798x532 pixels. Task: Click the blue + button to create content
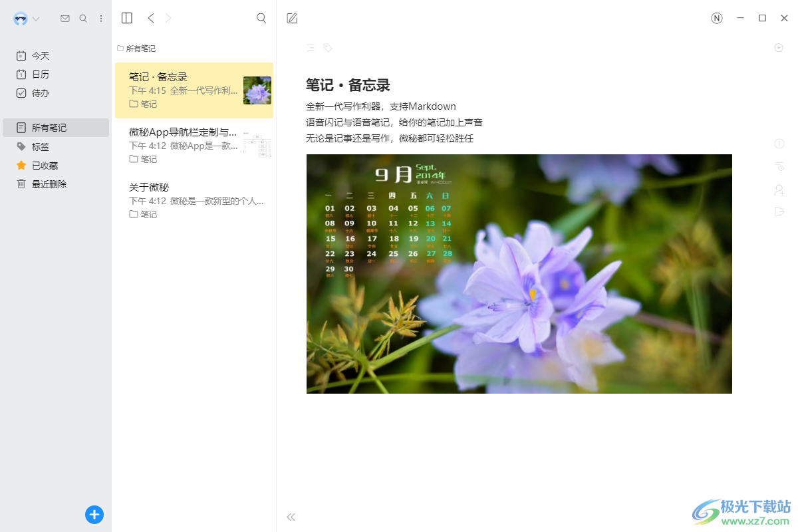click(x=94, y=515)
